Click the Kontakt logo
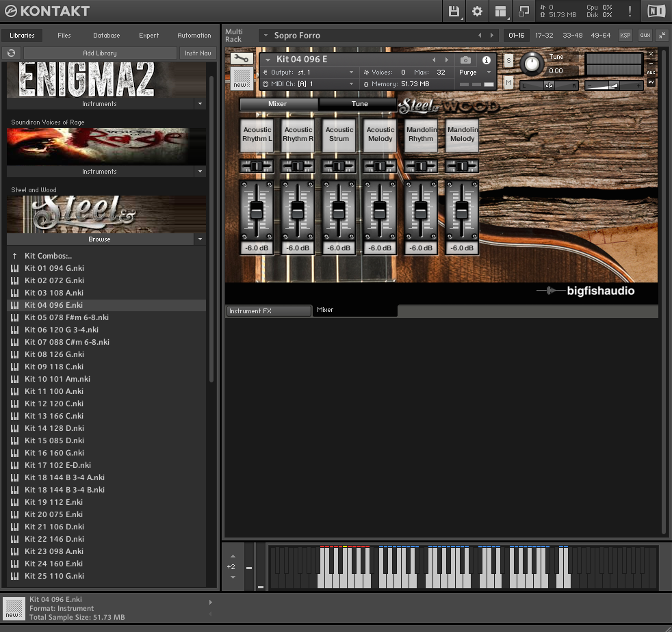This screenshot has width=672, height=632. pos(47,11)
